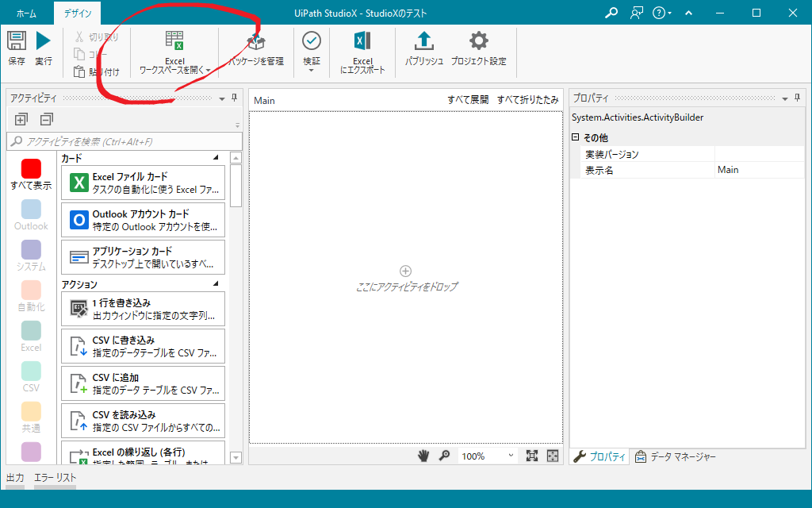
Task: Add the Outlook アカウント カード activity
Action: pyautogui.click(x=143, y=220)
